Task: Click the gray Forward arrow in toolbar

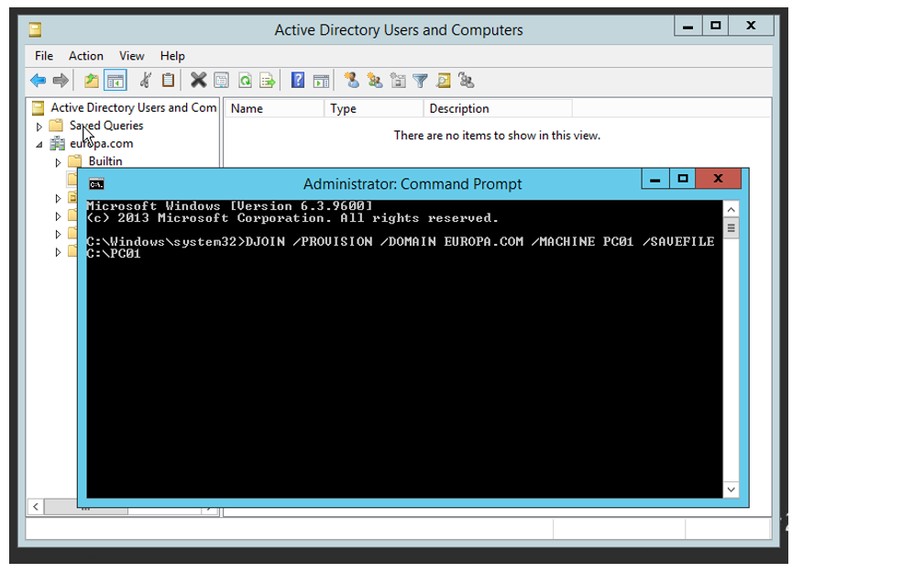Action: [60, 80]
